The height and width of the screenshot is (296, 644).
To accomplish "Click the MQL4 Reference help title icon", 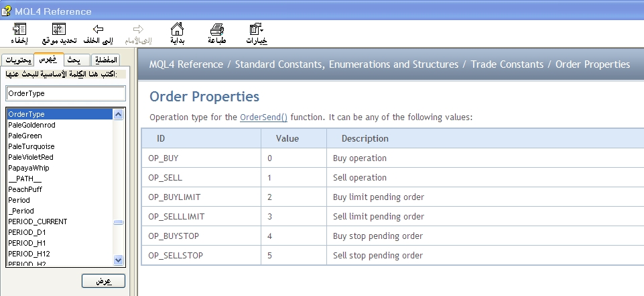I will 6,11.
